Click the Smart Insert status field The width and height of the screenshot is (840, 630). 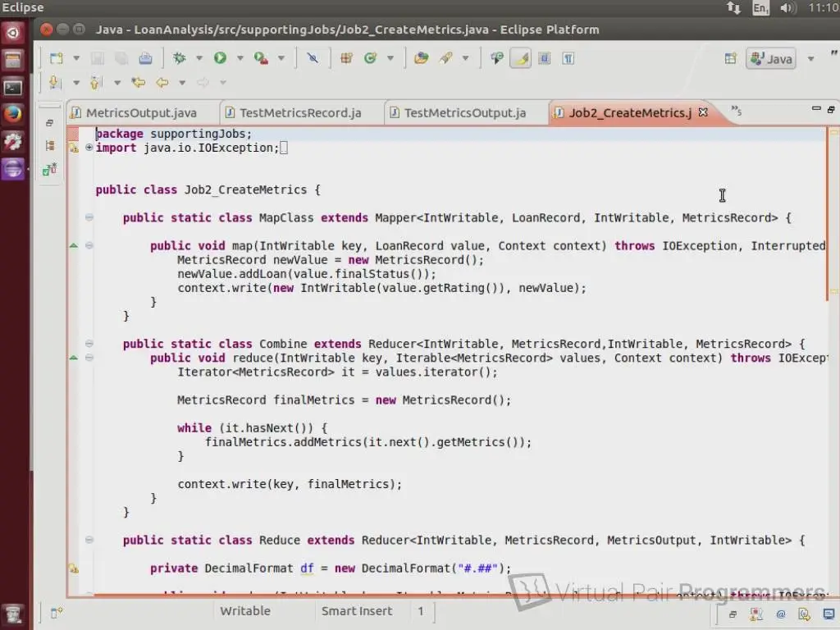tap(356, 610)
